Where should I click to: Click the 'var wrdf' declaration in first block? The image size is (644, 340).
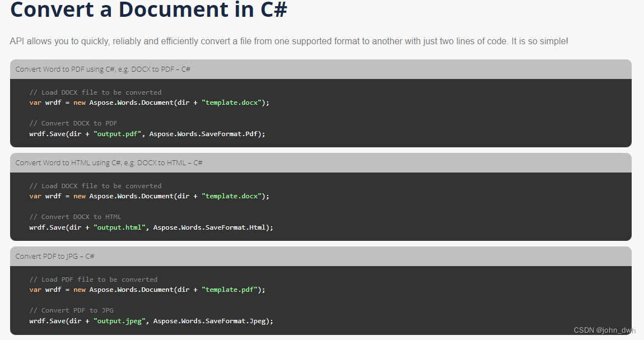[x=45, y=102]
